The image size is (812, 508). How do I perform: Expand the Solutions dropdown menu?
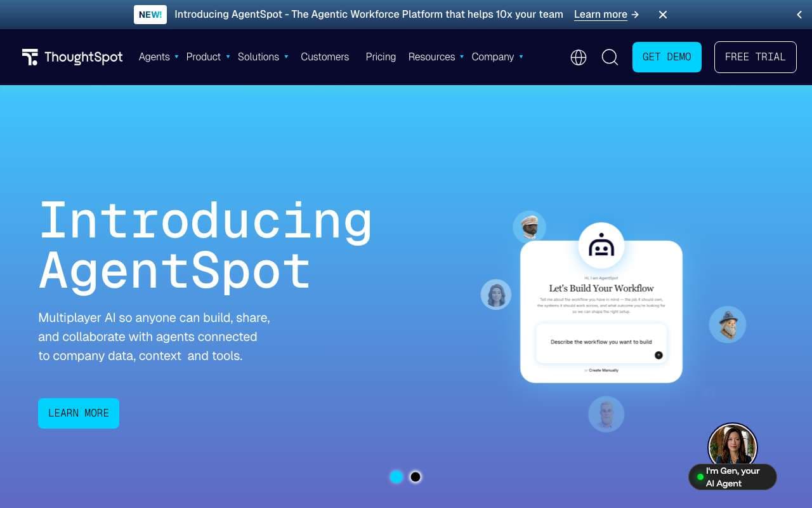click(263, 57)
